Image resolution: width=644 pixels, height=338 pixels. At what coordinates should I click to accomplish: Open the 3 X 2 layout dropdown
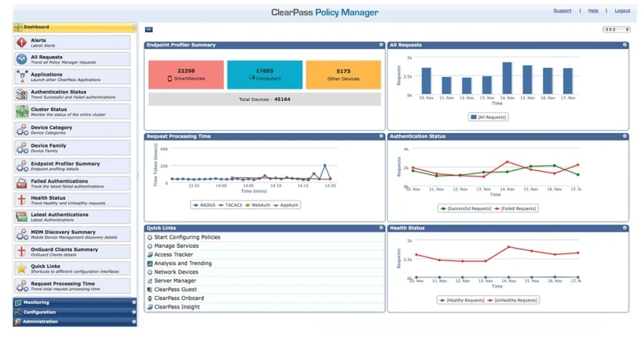616,30
